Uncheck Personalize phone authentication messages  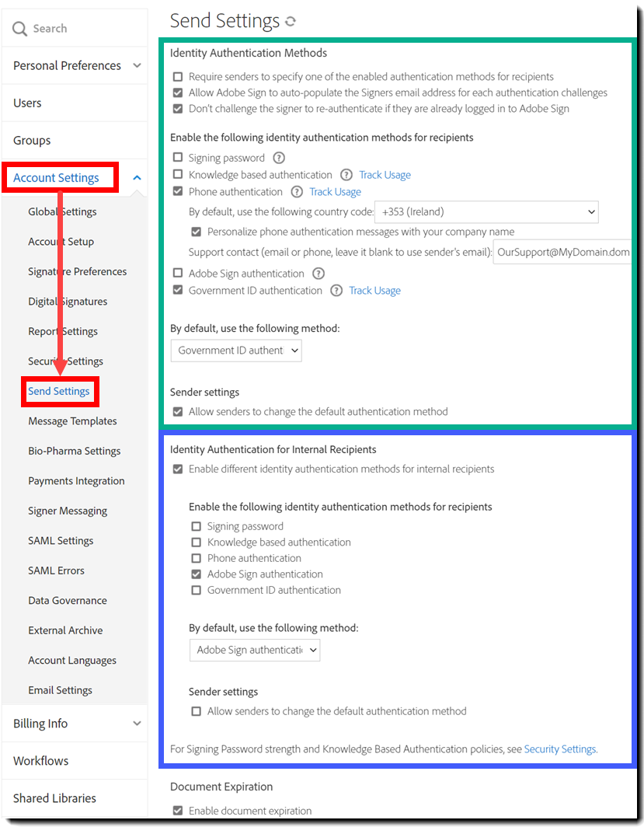[x=197, y=232]
